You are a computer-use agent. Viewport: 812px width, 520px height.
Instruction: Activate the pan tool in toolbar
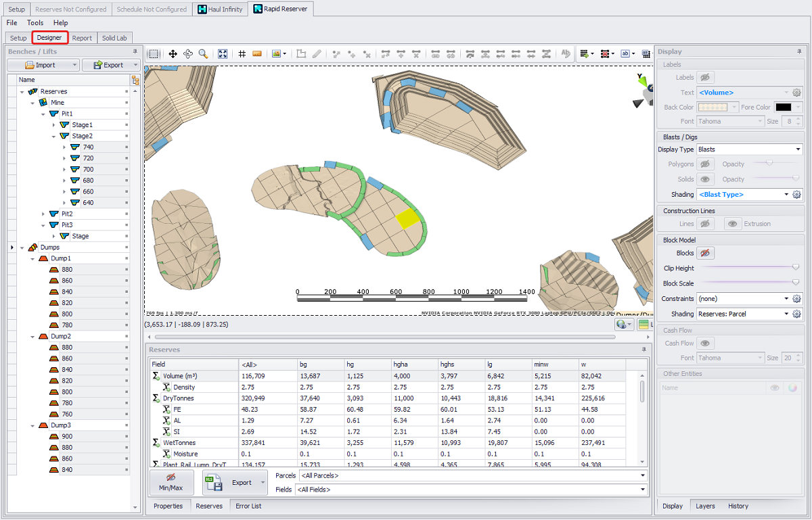[173, 54]
